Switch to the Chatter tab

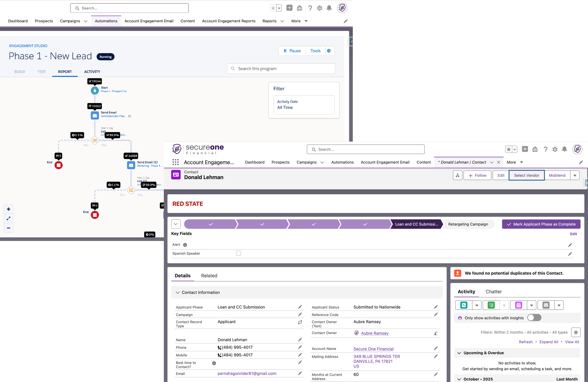(494, 291)
